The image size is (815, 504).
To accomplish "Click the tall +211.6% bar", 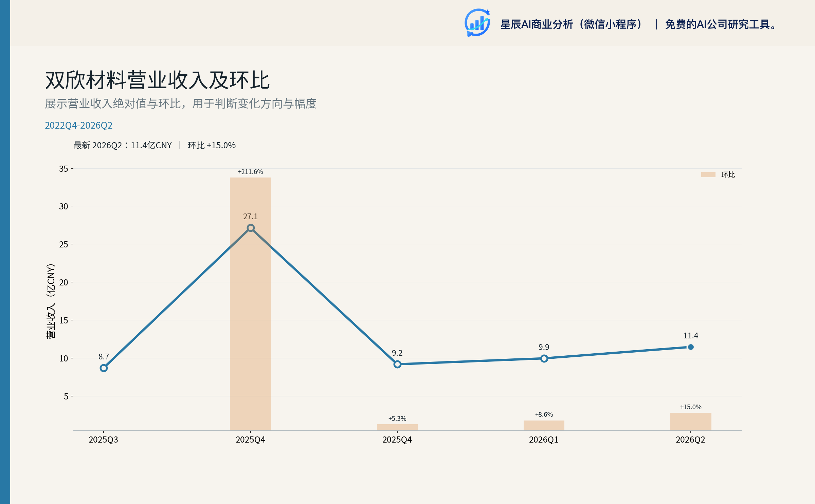I will 250,304.
